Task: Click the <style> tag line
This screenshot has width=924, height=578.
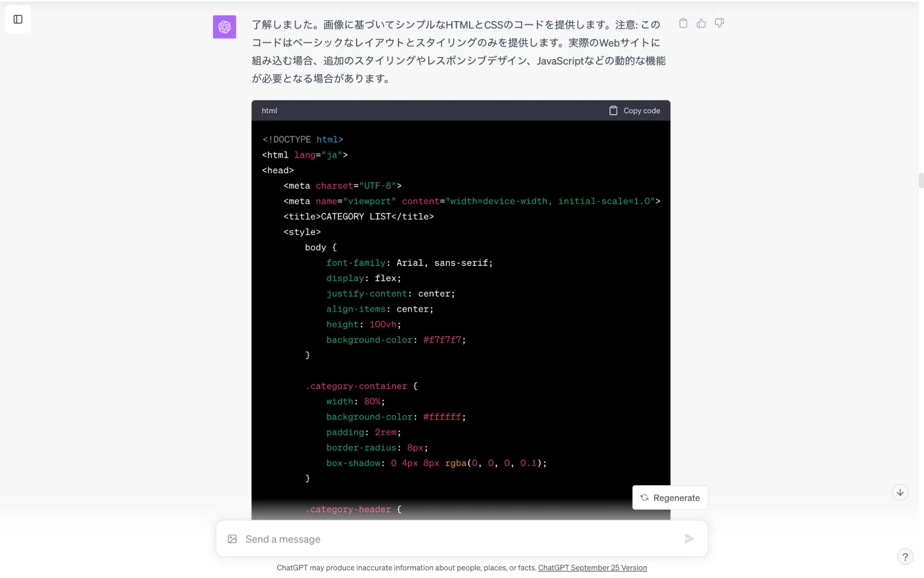Action: [302, 232]
